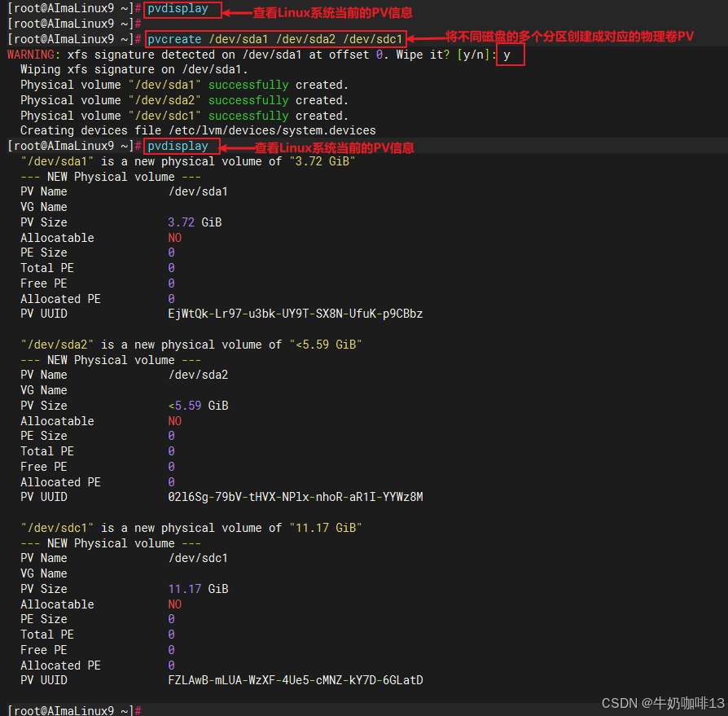Click 'Wiping xfs signature on /dev/sda1.' line
Viewport: 728px width, 716px height.
pyautogui.click(x=134, y=70)
